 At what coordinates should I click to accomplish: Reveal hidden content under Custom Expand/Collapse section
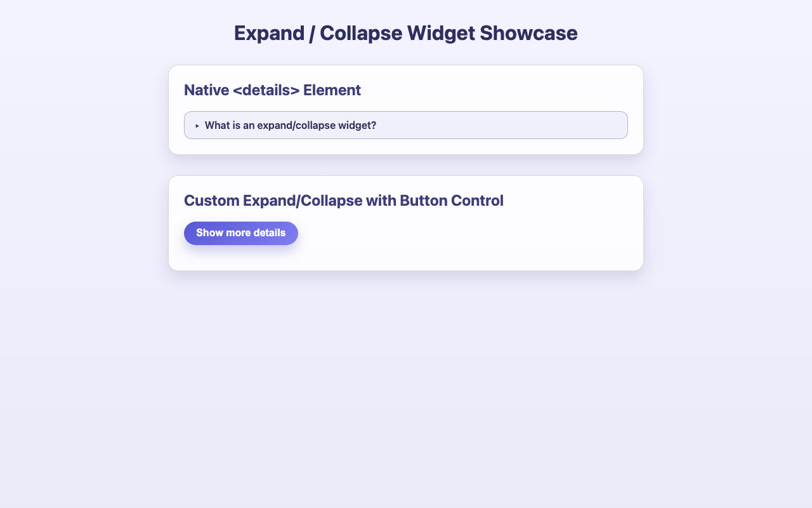point(241,233)
